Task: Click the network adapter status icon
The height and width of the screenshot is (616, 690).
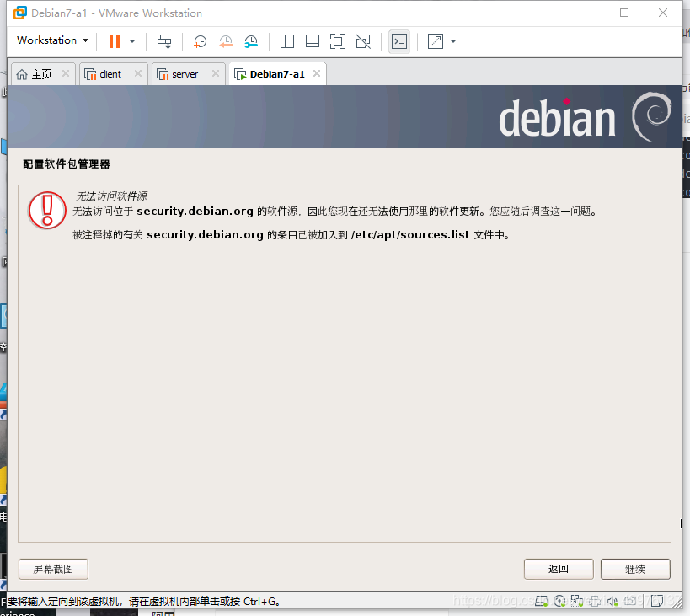Action: pos(577,601)
